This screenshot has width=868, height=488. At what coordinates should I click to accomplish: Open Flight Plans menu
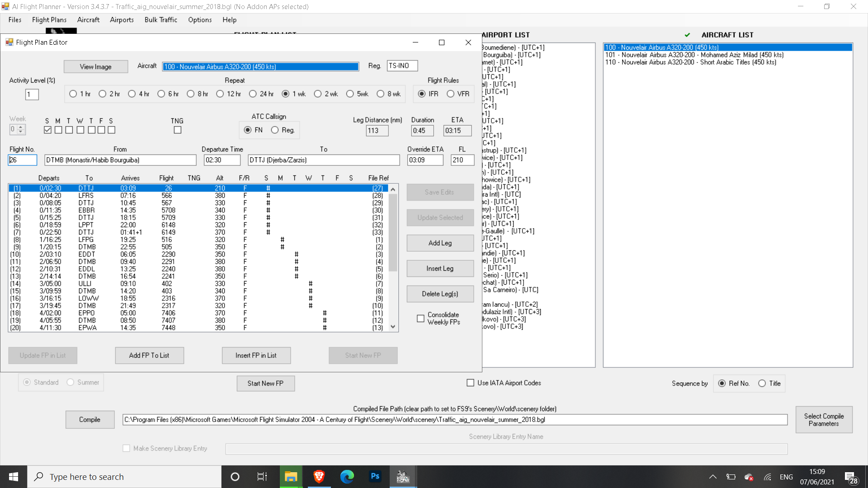(x=49, y=20)
